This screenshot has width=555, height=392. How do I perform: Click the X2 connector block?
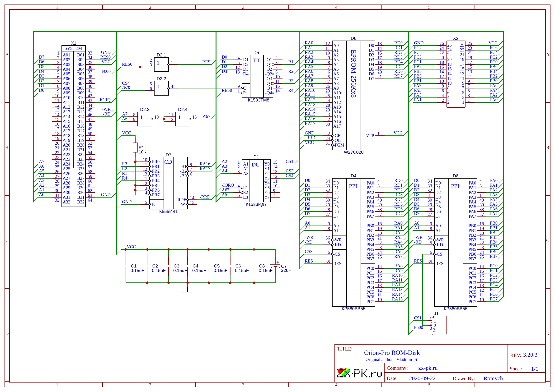click(455, 74)
